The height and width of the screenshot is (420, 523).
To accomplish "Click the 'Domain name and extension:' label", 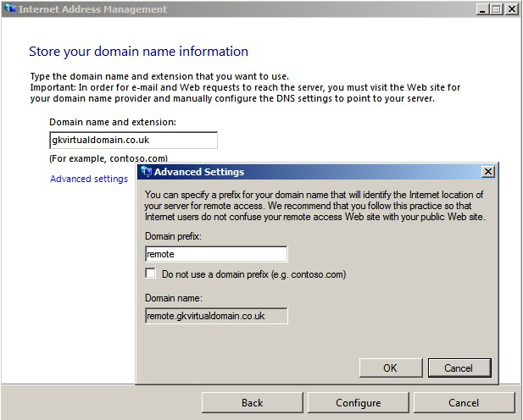I will tap(113, 122).
